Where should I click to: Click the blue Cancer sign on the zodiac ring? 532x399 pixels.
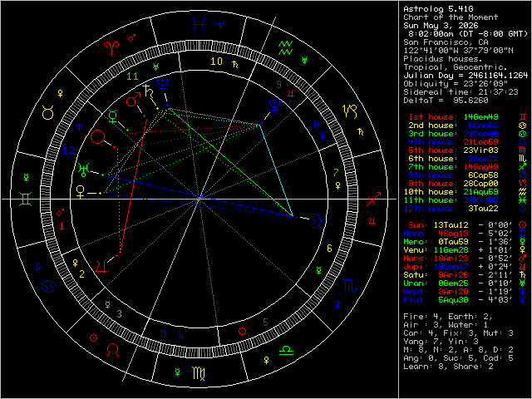click(x=49, y=286)
